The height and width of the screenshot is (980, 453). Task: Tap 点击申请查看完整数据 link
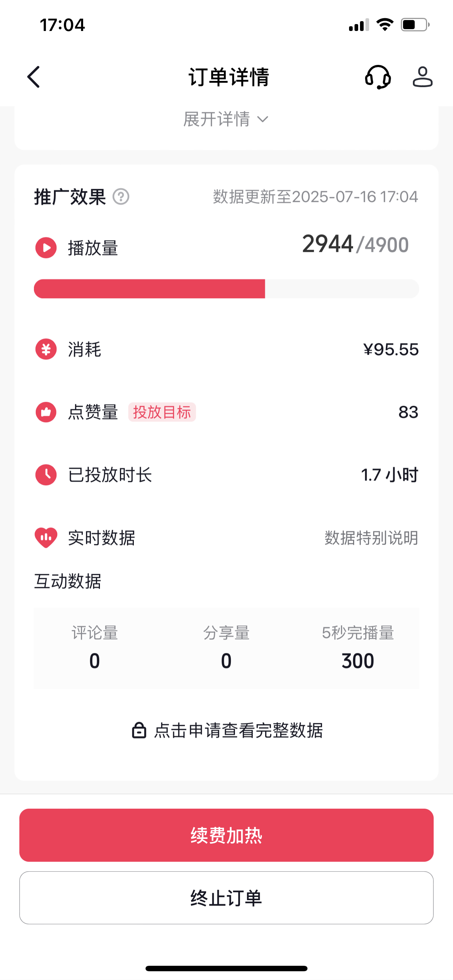pos(227,730)
